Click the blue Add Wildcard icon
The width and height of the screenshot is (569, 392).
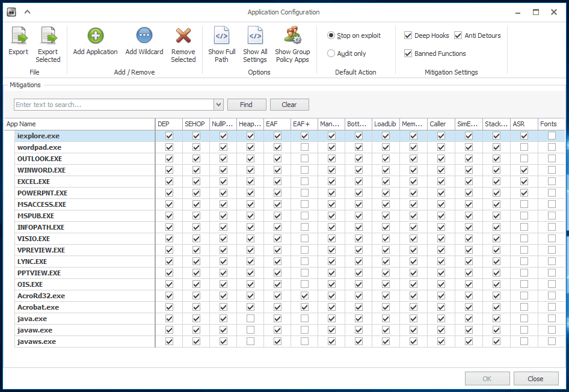(144, 35)
